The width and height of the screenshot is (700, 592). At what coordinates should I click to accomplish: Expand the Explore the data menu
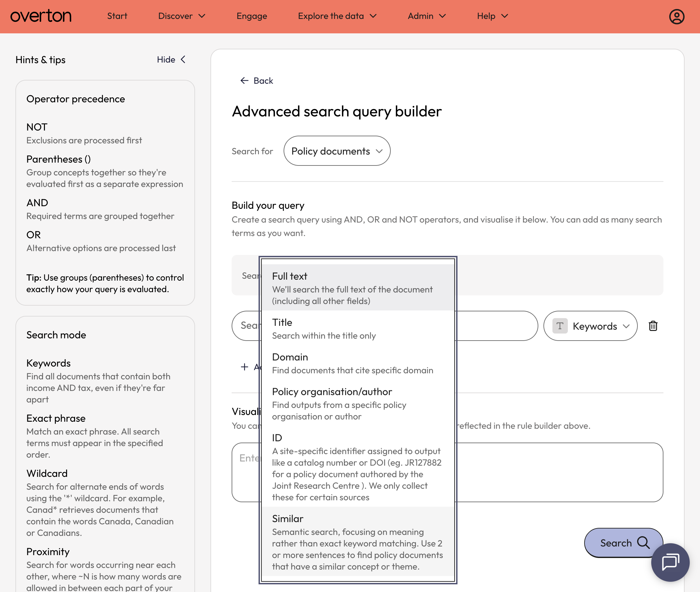coord(337,16)
